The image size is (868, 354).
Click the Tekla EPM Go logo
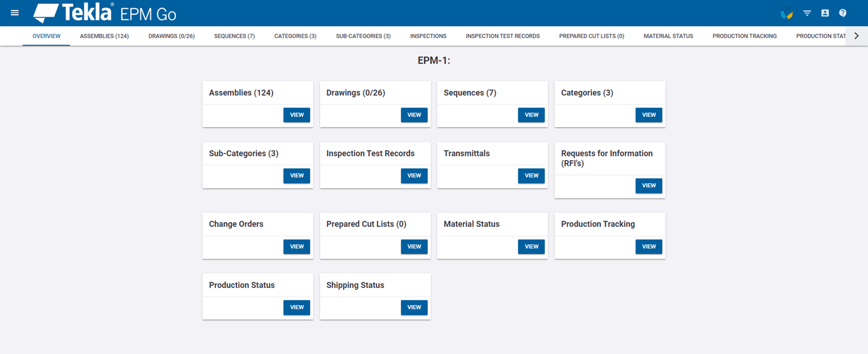[x=105, y=13]
